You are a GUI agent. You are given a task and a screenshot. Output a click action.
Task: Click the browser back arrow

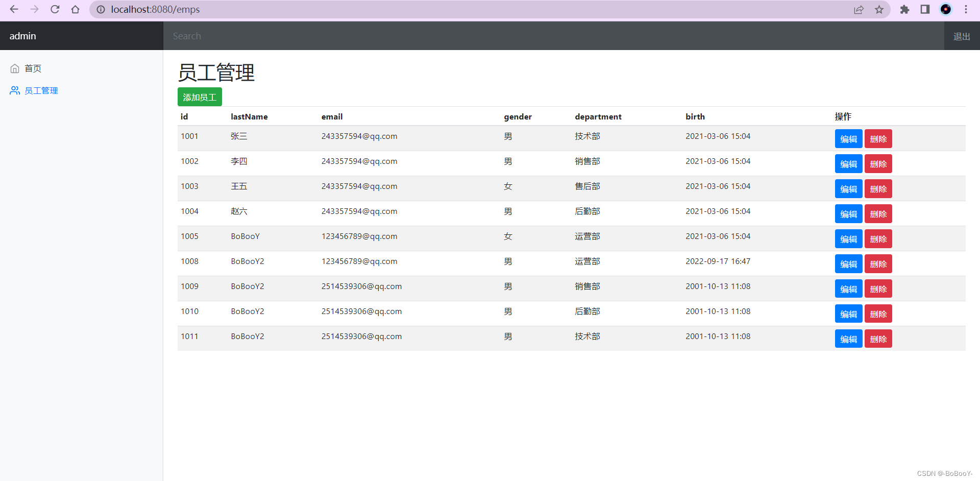pyautogui.click(x=14, y=9)
